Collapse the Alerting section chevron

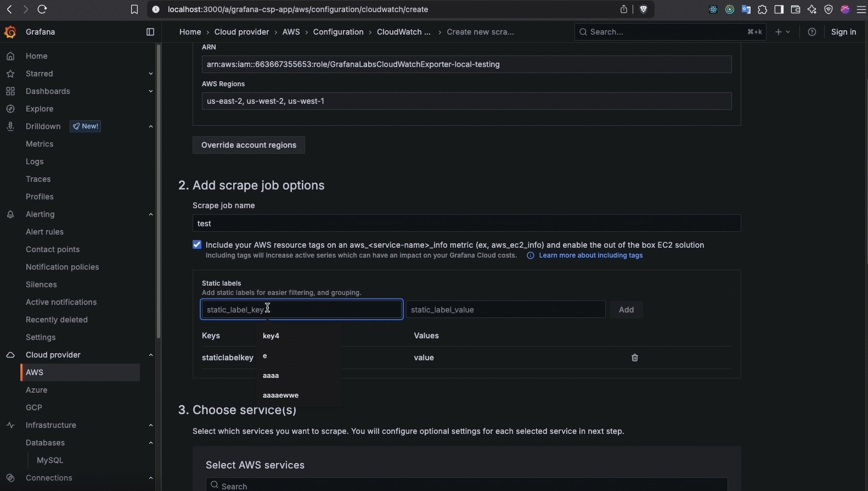[x=150, y=214]
